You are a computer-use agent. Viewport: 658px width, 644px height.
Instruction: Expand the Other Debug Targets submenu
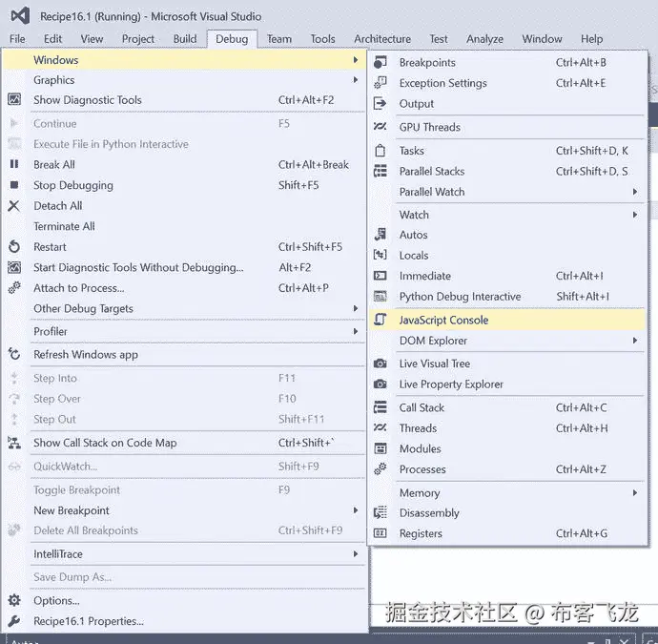356,308
